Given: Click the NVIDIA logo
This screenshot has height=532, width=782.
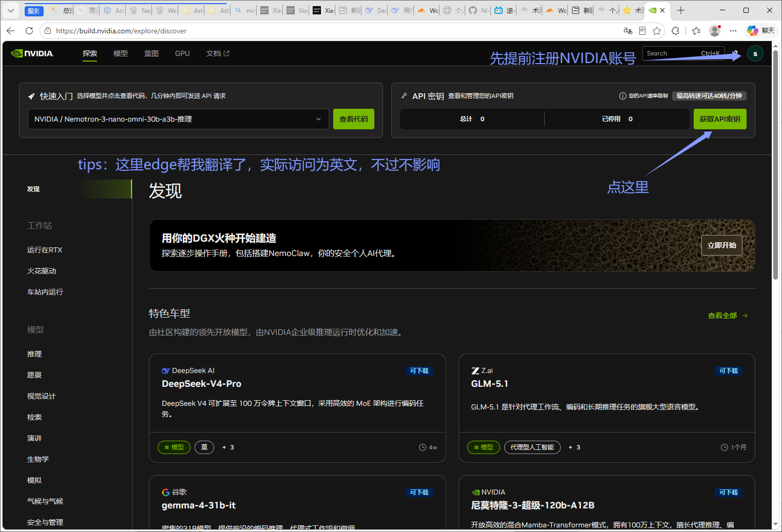Looking at the screenshot, I should 32,53.
